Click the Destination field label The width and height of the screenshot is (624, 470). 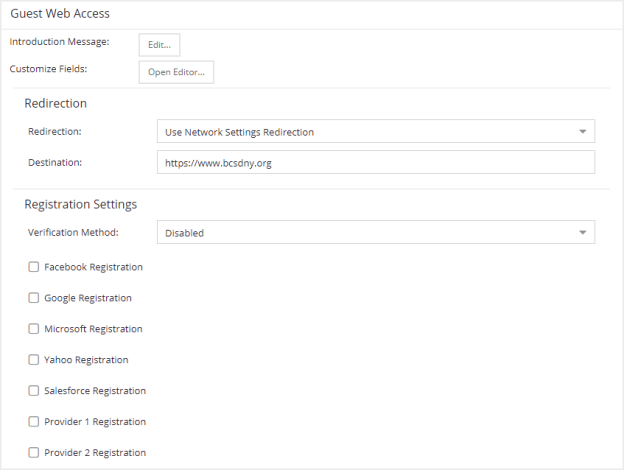[x=55, y=162]
